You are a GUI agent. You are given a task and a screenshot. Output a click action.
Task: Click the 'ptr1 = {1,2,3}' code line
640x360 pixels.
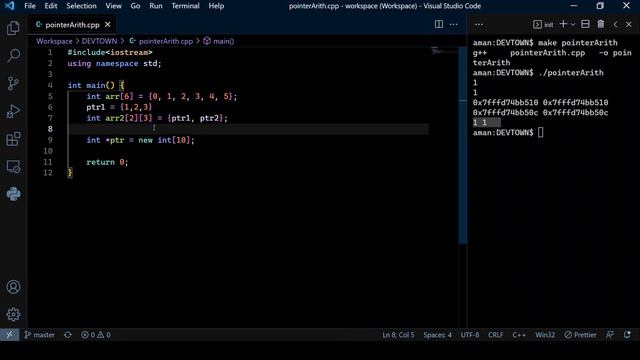coord(119,107)
